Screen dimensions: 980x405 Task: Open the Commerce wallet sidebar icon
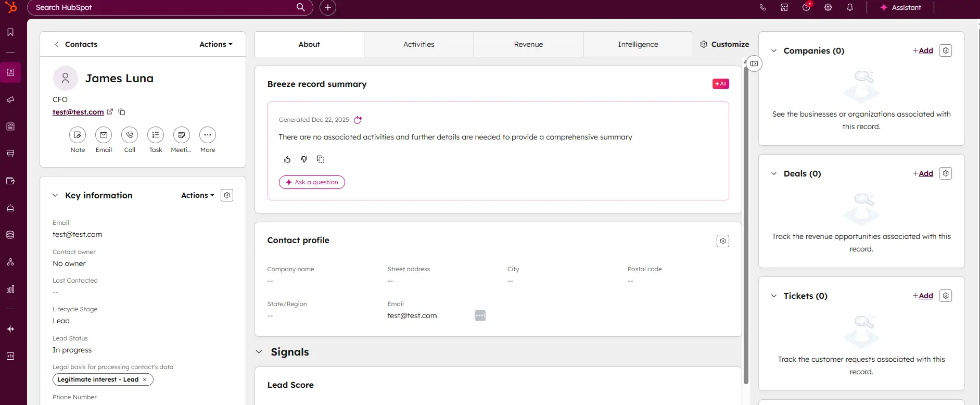coord(10,181)
